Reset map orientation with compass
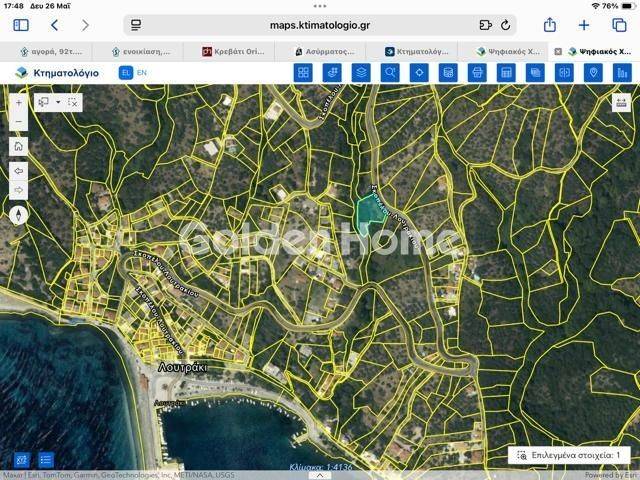This screenshot has height=480, width=640. click(19, 214)
